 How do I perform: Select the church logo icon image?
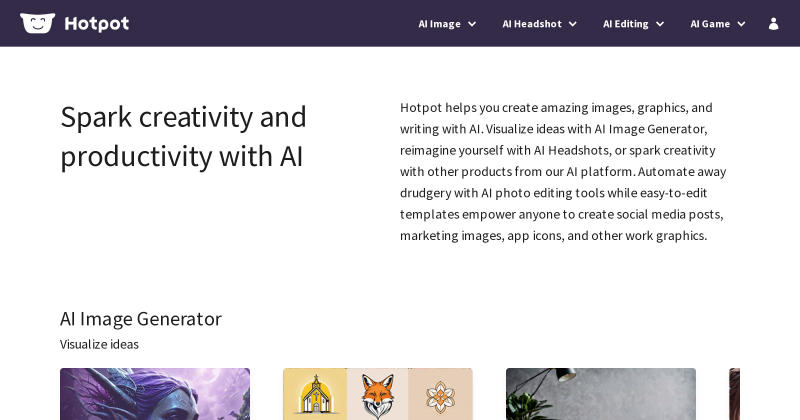[315, 394]
